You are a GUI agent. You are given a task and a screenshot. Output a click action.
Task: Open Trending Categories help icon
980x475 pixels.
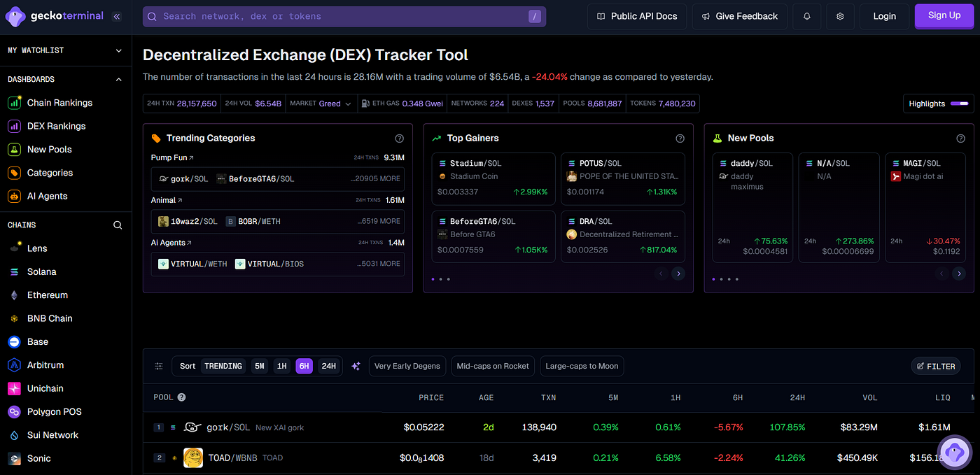click(x=399, y=139)
